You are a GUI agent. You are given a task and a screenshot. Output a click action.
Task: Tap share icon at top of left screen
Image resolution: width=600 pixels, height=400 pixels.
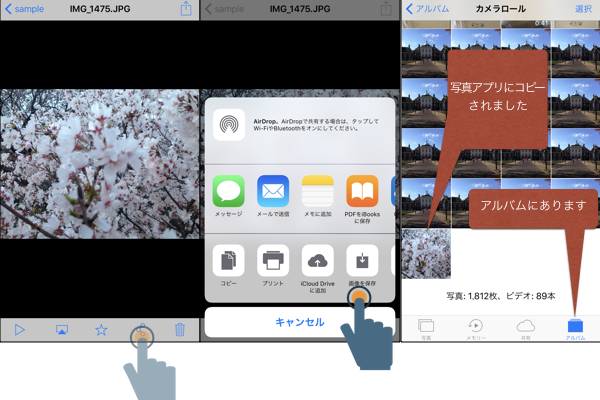click(186, 8)
